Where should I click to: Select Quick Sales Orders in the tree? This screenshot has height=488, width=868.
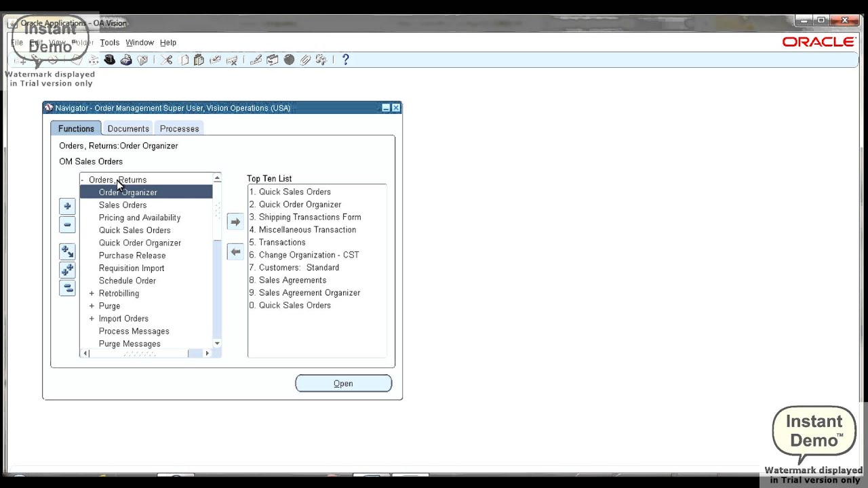click(135, 230)
